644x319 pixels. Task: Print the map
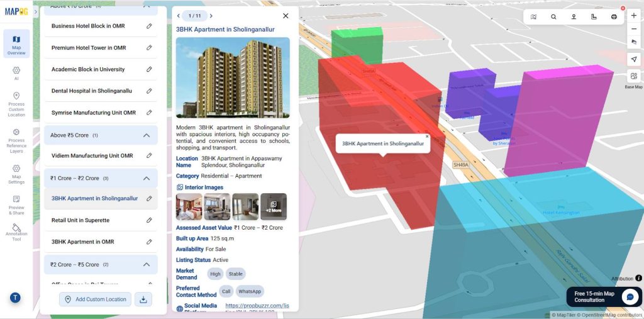[x=614, y=17]
